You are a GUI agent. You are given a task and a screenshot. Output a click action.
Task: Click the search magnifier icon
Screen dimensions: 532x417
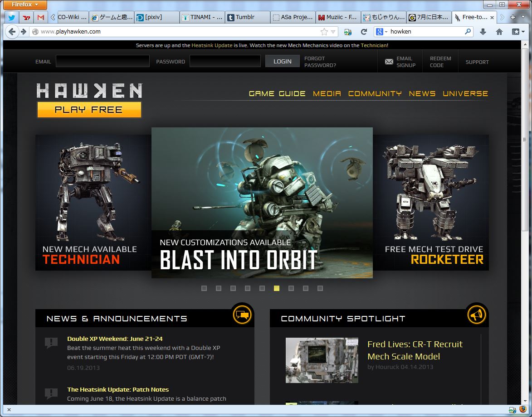pyautogui.click(x=468, y=32)
